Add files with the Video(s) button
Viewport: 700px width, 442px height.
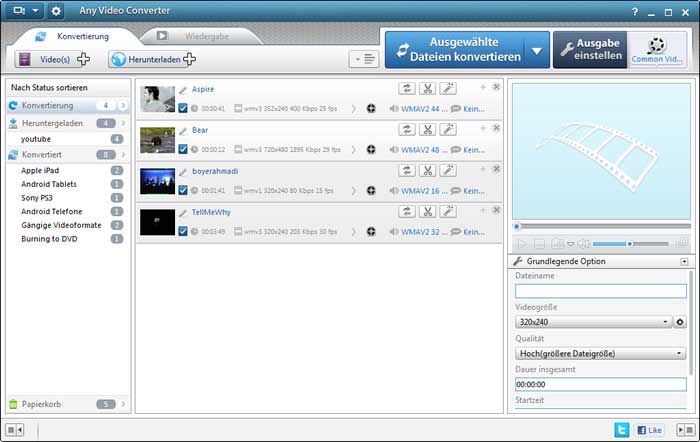coord(53,59)
